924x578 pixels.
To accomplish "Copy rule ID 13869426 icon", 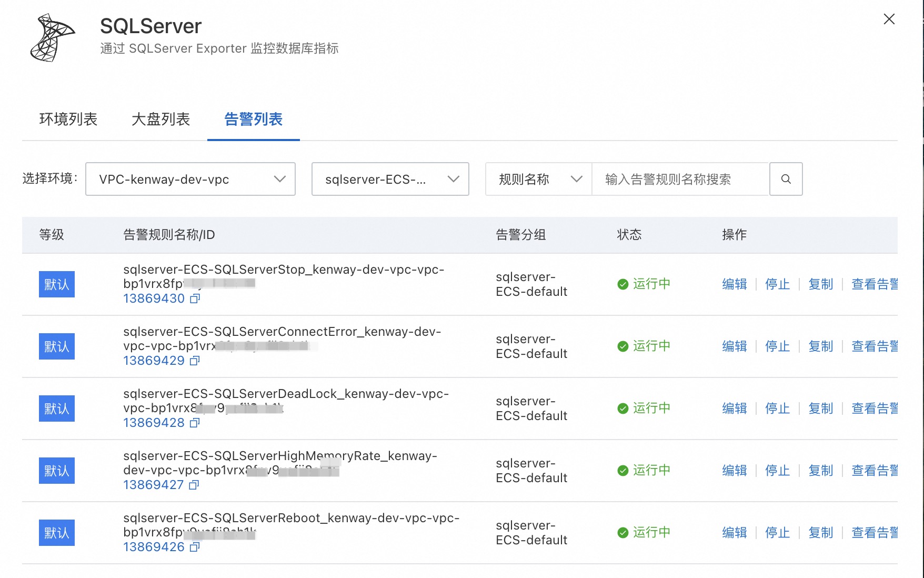I will [x=195, y=547].
